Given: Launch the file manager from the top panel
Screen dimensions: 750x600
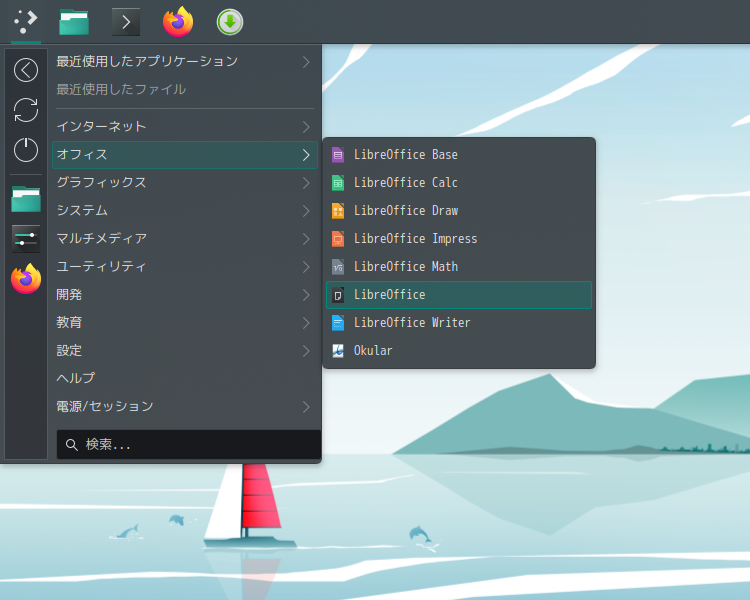Looking at the screenshot, I should (x=74, y=22).
